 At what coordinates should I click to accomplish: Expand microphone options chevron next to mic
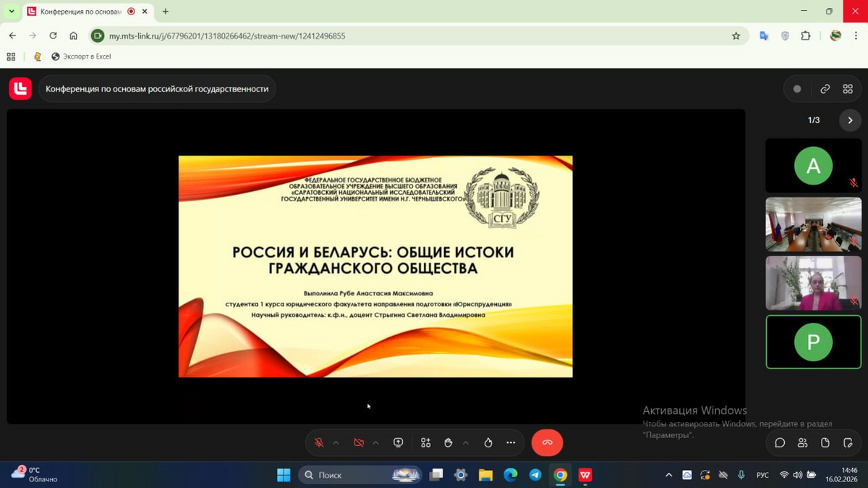point(336,442)
